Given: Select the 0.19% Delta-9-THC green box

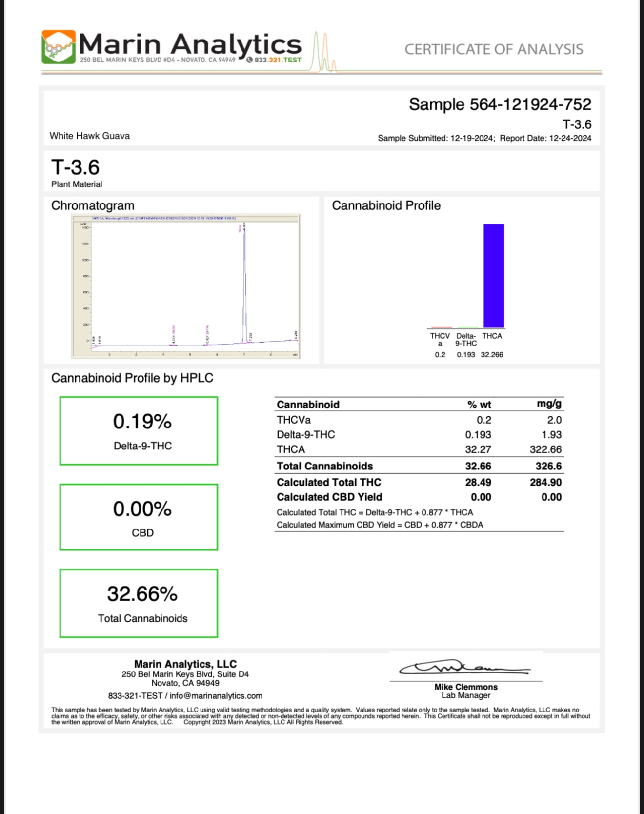Looking at the screenshot, I should [x=139, y=430].
